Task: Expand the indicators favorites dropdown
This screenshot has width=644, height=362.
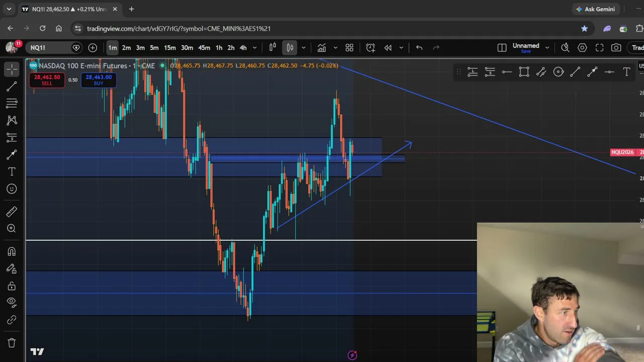Action: pyautogui.click(x=335, y=48)
